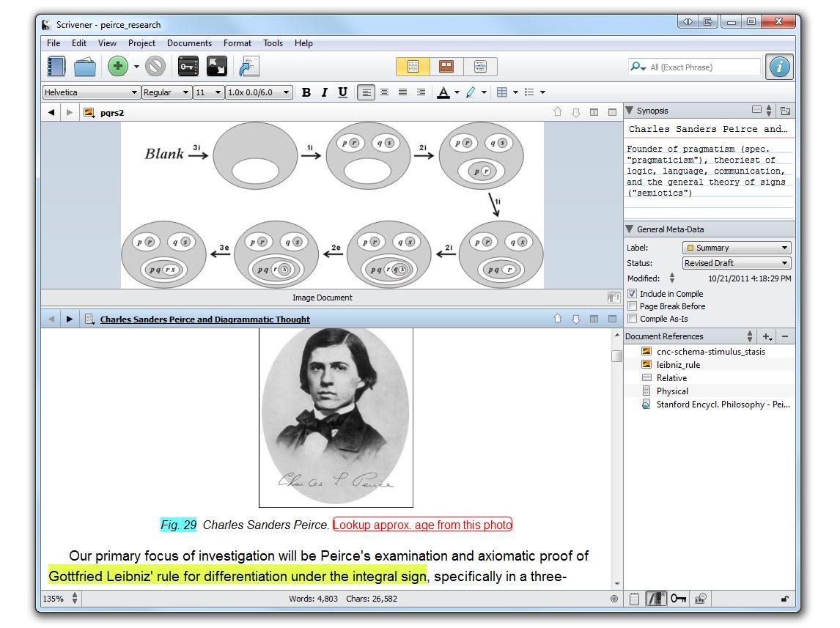
Task: Open the Label dropdown showing Summary
Action: 737,248
